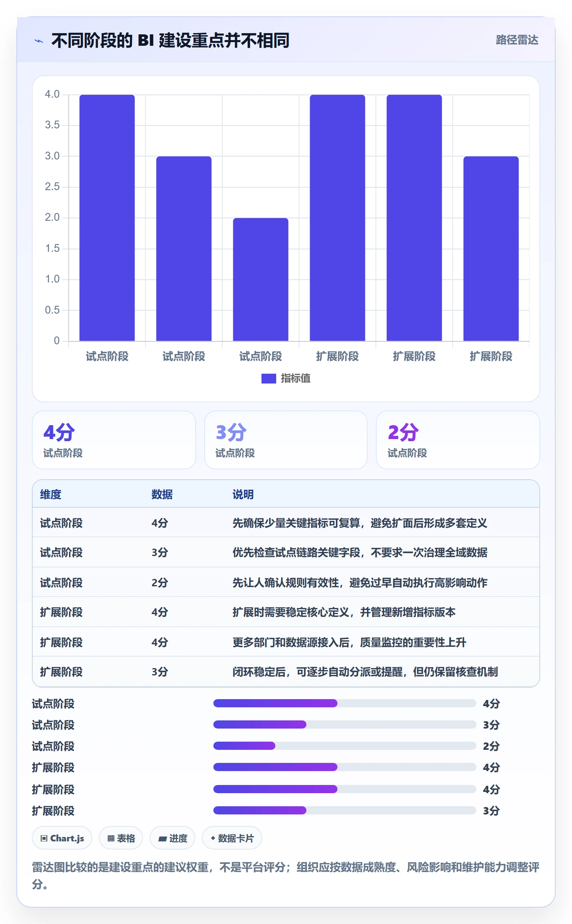572x924 pixels.
Task: Select the 数据卡片 chip
Action: [232, 838]
